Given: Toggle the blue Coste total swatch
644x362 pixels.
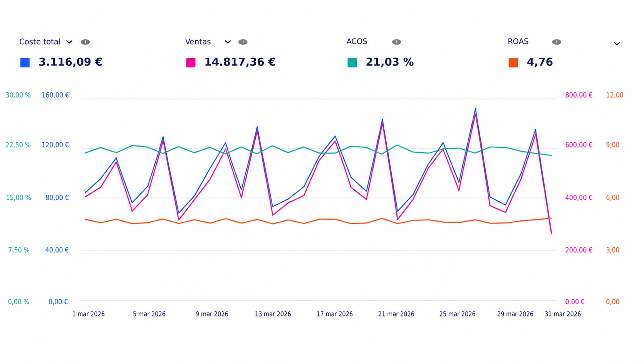Looking at the screenshot, I should click(25, 63).
